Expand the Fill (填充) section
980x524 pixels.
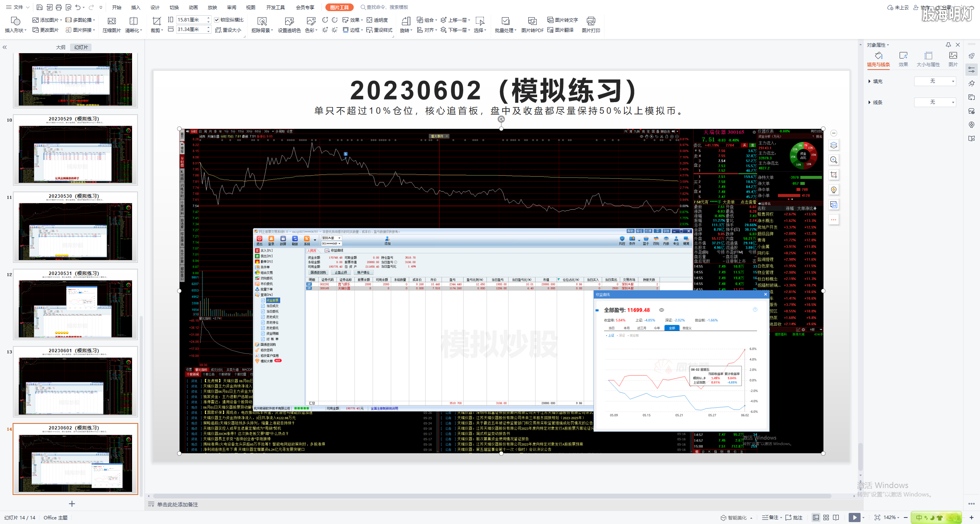[x=876, y=81]
